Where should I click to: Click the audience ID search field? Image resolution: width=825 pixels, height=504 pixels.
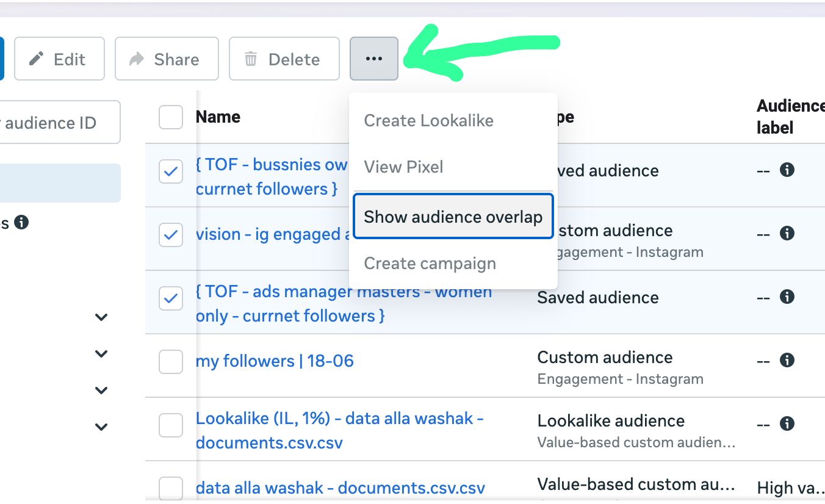tap(60, 123)
